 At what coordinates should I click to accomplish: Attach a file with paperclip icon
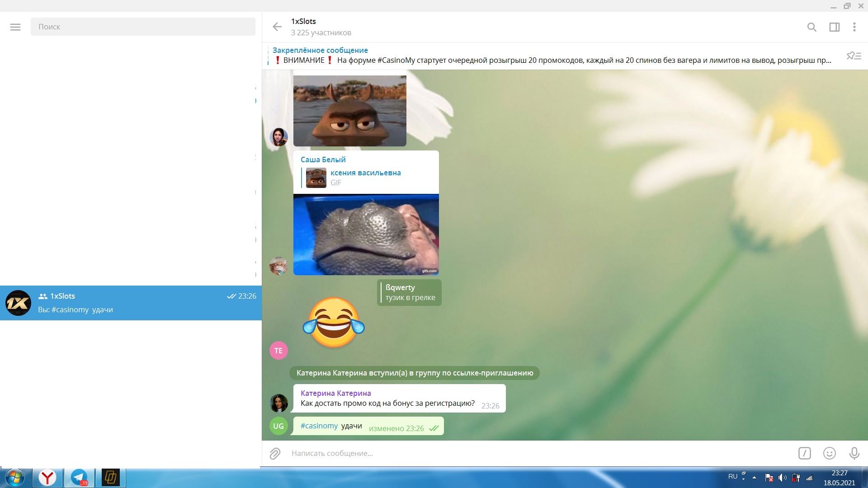coord(275,453)
